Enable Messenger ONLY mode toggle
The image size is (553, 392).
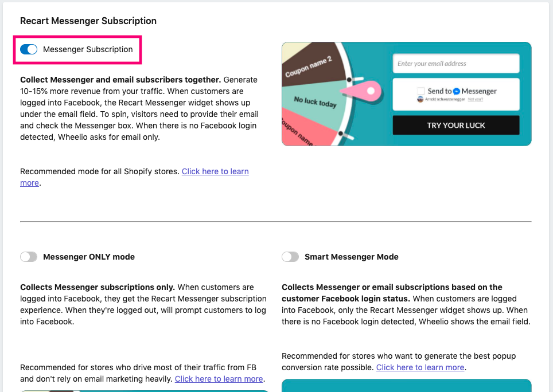pyautogui.click(x=29, y=257)
